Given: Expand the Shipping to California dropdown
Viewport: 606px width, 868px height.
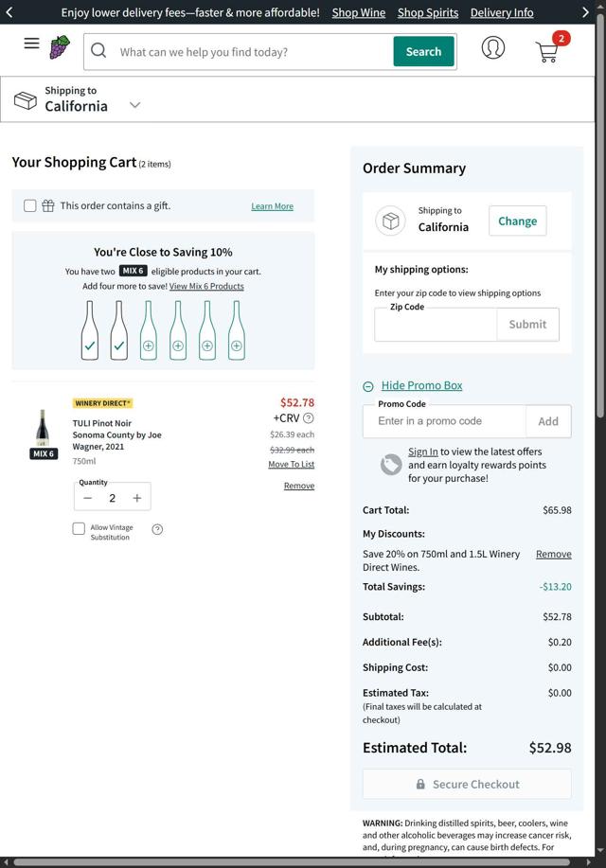Looking at the screenshot, I should click(134, 105).
